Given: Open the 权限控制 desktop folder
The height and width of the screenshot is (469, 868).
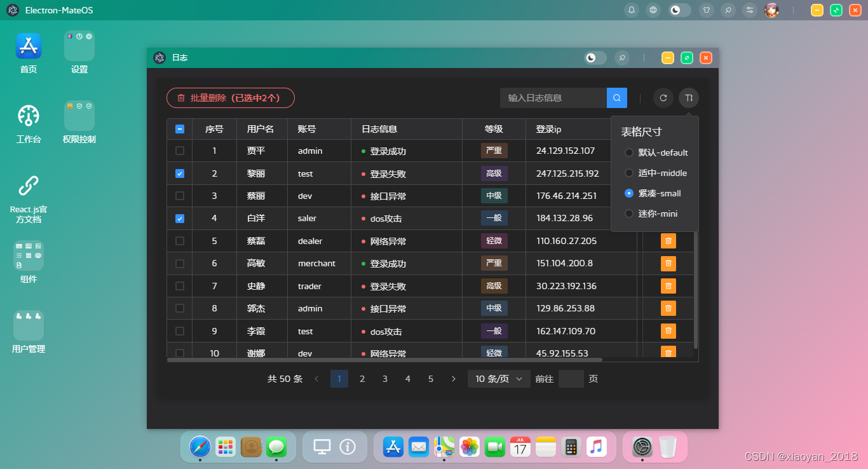Looking at the screenshot, I should pos(79,116).
